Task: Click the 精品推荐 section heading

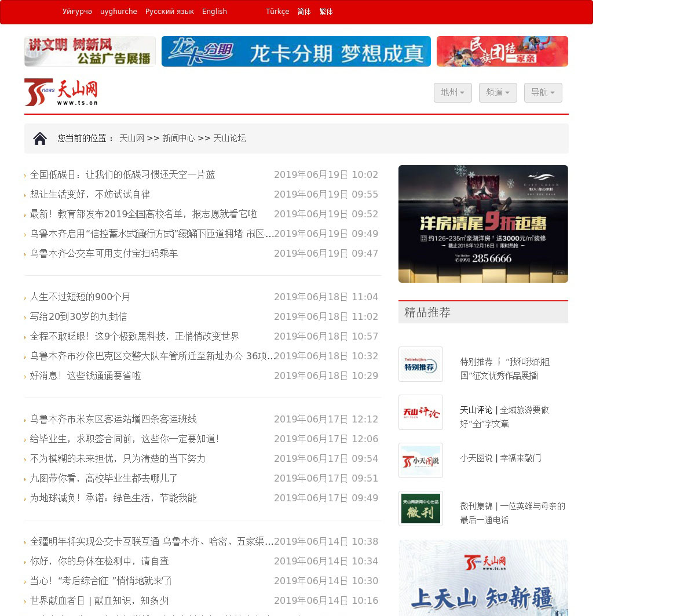Action: [427, 312]
